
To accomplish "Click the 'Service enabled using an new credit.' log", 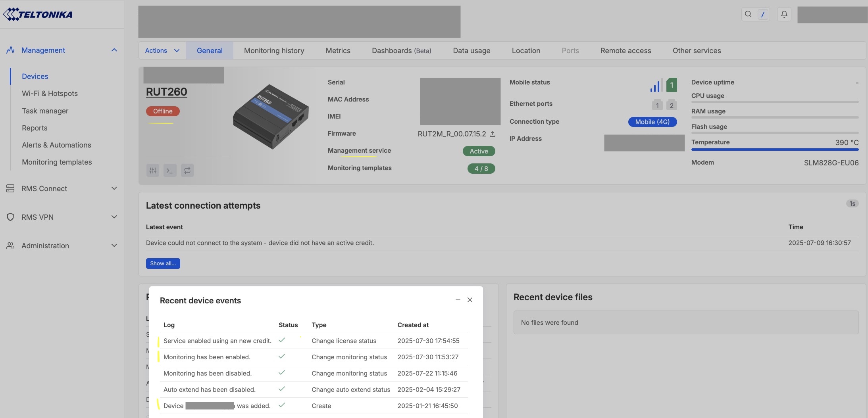I will point(217,341).
